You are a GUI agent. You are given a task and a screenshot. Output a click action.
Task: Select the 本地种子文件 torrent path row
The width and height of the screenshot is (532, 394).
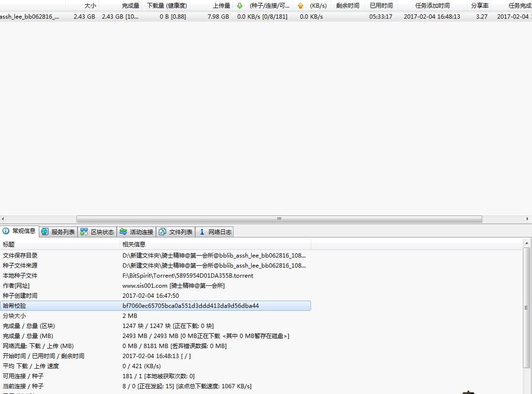tap(188, 276)
